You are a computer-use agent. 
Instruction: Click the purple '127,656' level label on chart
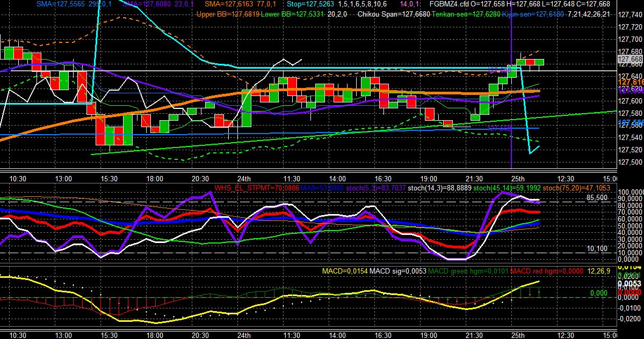500,70
